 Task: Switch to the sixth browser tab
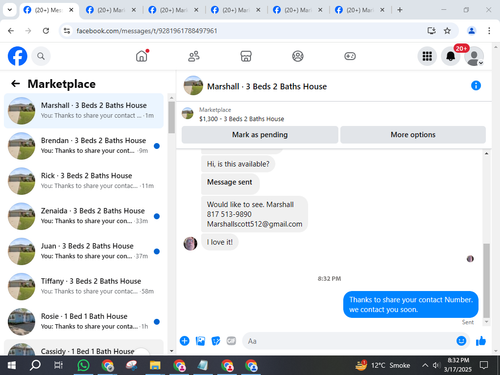point(360,10)
